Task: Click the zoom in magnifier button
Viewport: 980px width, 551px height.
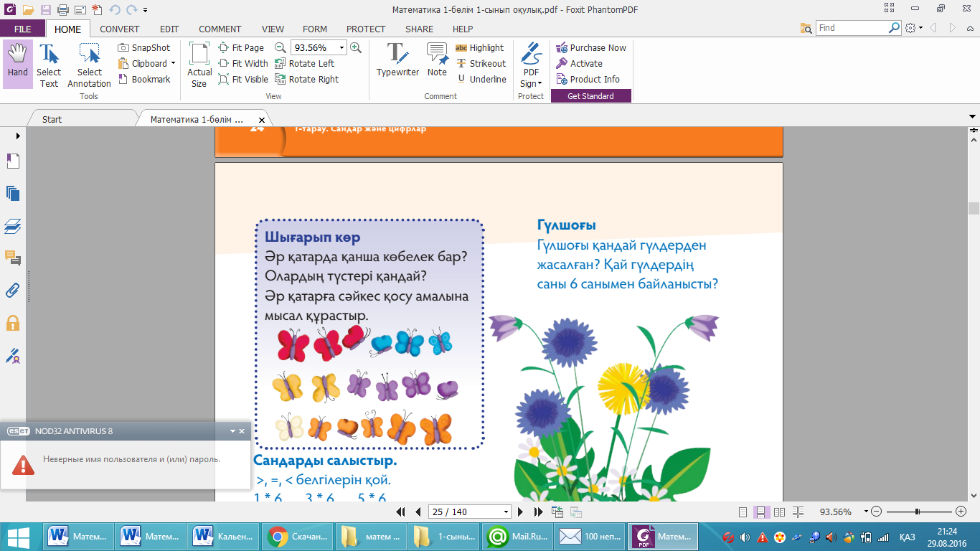Action: 356,48
